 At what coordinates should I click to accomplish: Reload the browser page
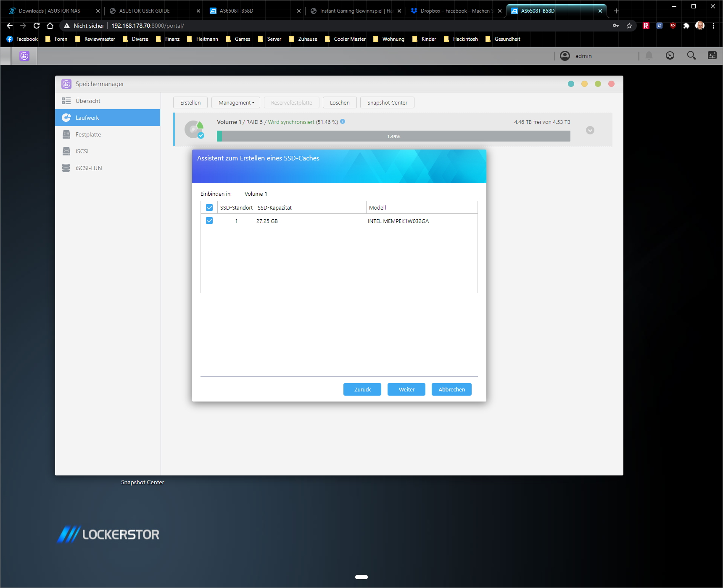[37, 26]
